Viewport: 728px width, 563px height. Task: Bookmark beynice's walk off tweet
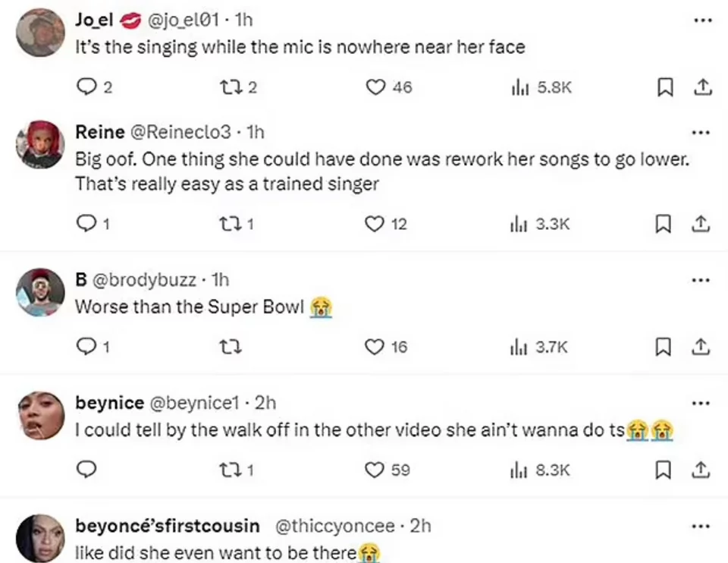coord(664,470)
